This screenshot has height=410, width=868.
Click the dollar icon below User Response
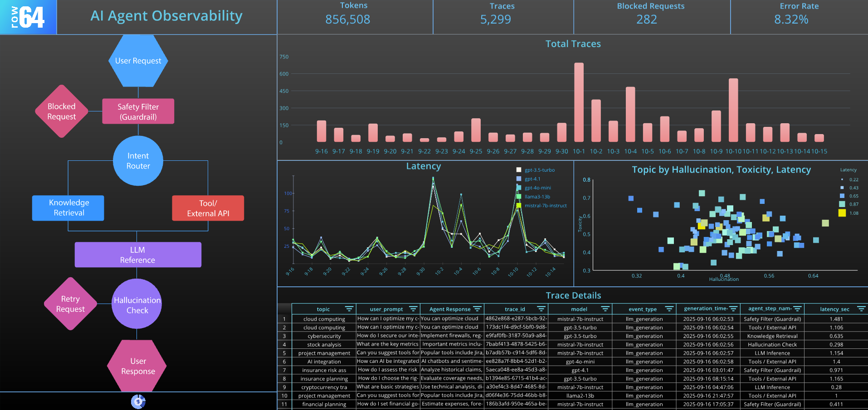pos(137,400)
